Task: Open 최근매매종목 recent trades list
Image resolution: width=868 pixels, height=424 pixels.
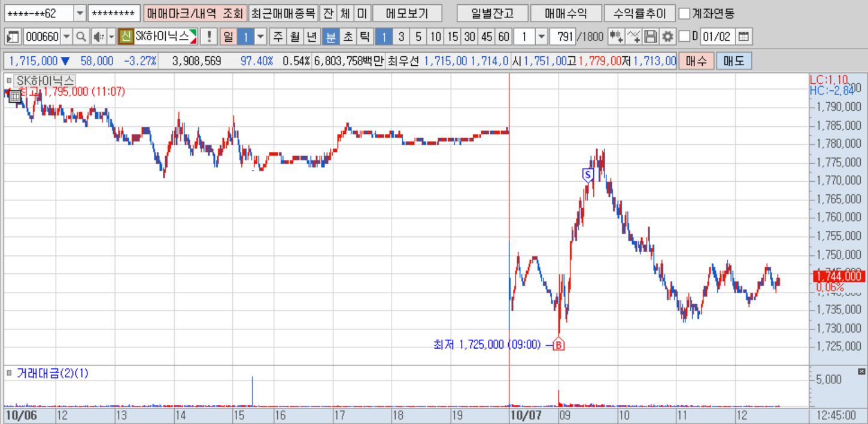Action: coord(282,13)
